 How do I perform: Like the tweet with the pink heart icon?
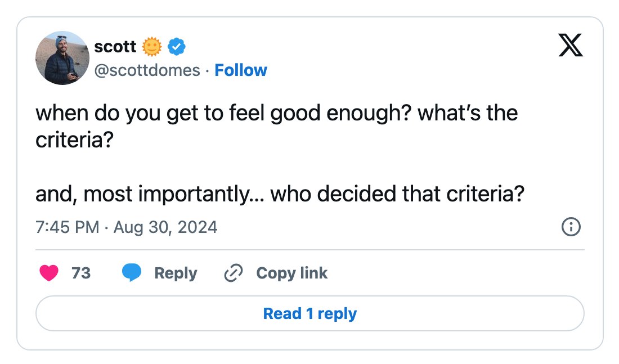click(x=49, y=273)
